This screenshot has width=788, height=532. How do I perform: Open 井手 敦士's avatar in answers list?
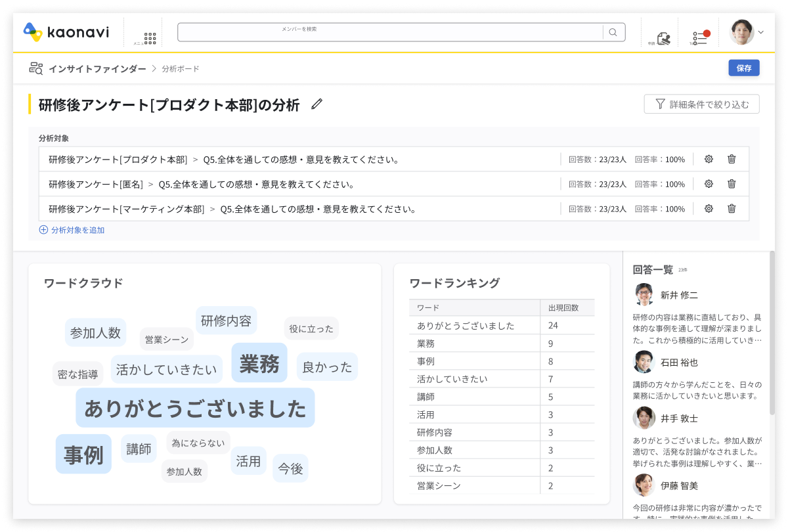tap(644, 418)
